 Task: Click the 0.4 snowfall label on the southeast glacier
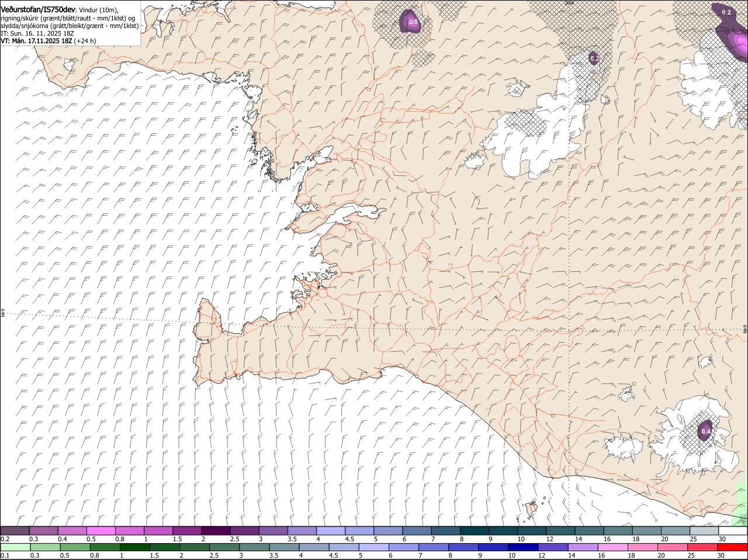[x=705, y=432]
